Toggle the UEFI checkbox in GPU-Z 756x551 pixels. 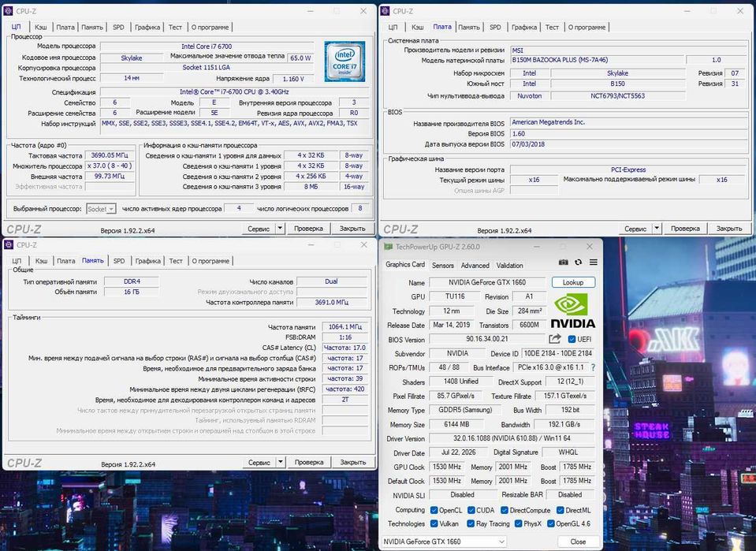click(572, 340)
